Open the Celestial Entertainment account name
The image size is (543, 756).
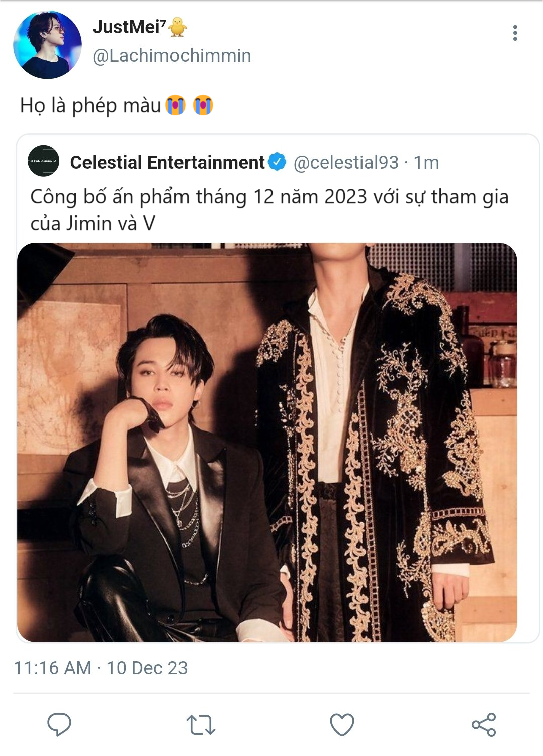click(x=167, y=162)
